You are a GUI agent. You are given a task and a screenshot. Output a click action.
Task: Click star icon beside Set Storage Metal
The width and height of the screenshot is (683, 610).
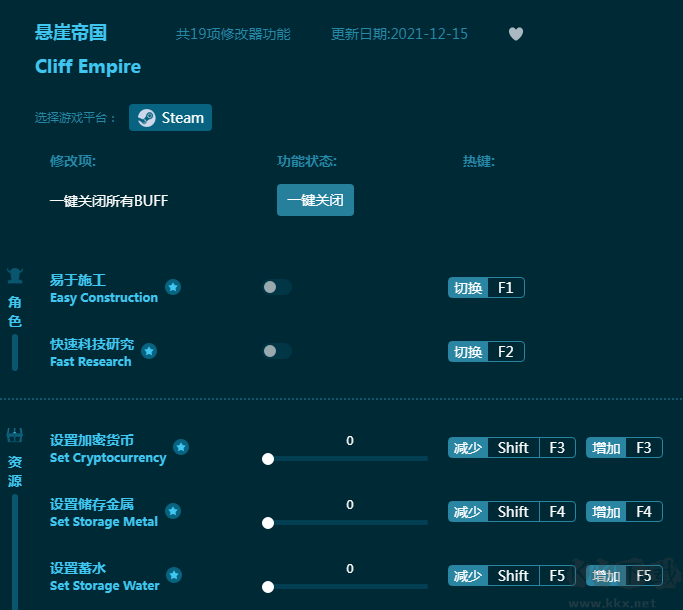click(x=173, y=511)
